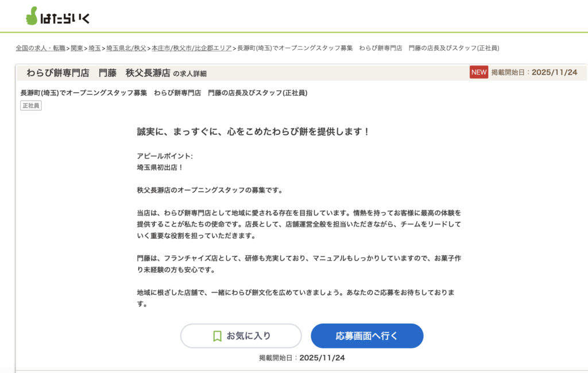The image size is (588, 373).
Task: Click the 埼玉県初出店！ text line
Action: click(160, 168)
